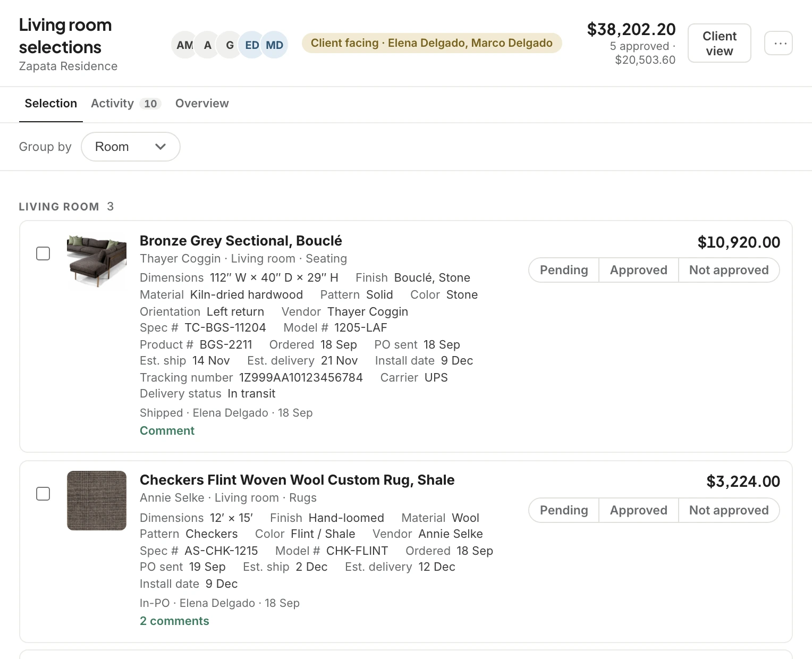
Task: Open the three-dot more options menu
Action: click(x=779, y=43)
